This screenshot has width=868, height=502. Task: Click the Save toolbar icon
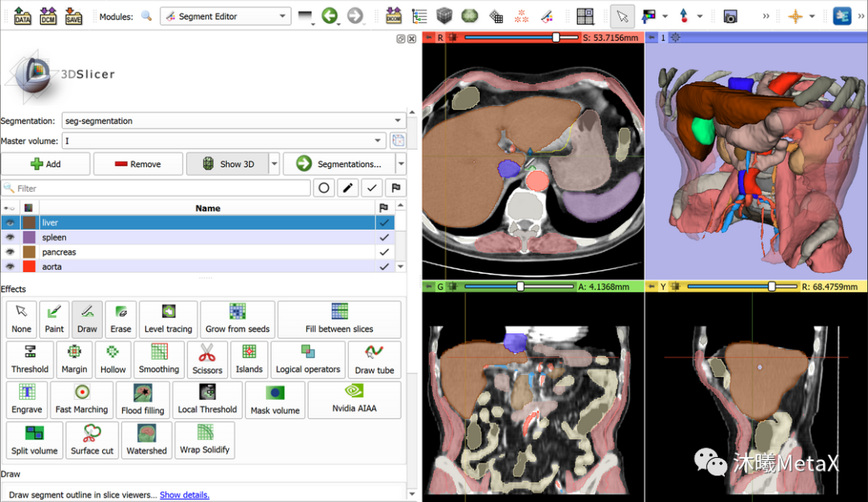tap(74, 16)
